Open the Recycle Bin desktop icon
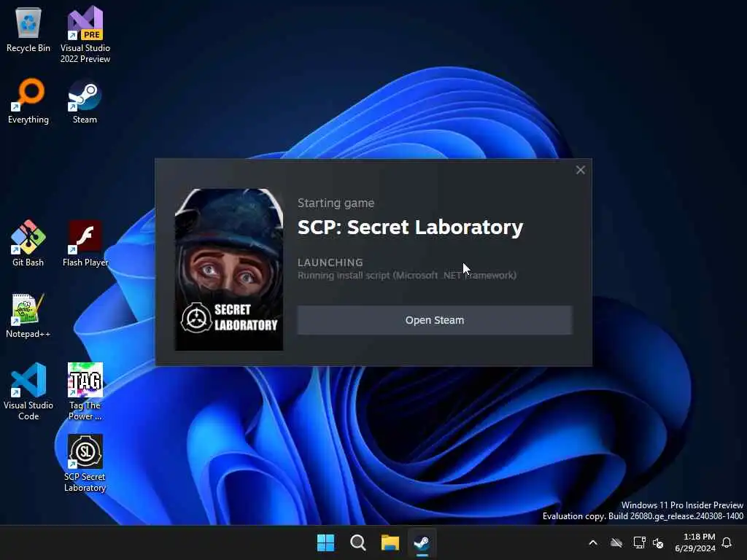747x560 pixels. (28, 29)
